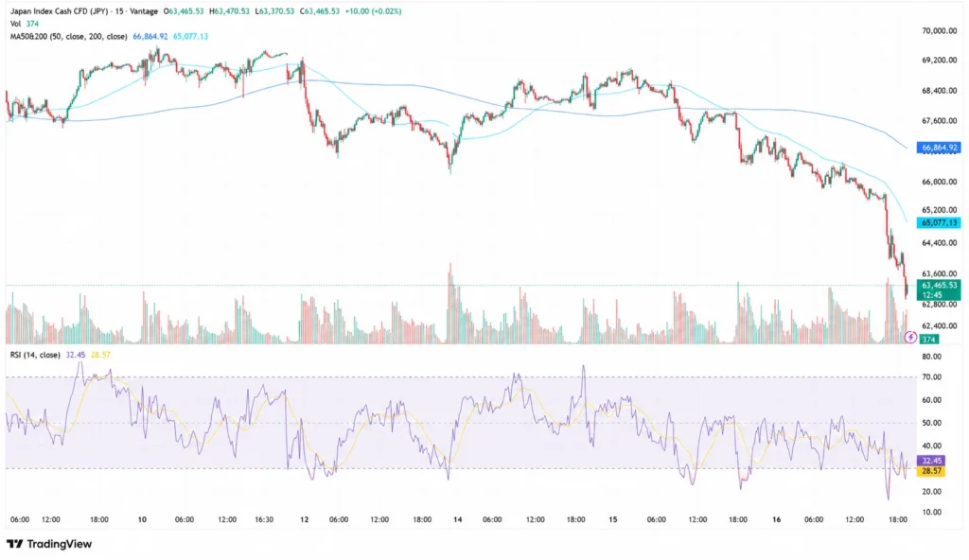Click the 62,400.00 price axis label

coord(939,325)
